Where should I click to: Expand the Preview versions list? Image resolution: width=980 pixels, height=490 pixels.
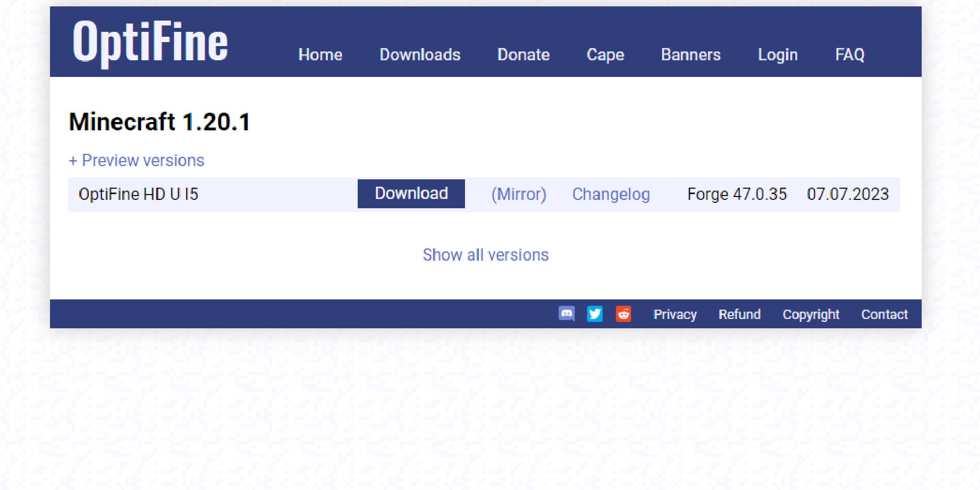pos(136,160)
